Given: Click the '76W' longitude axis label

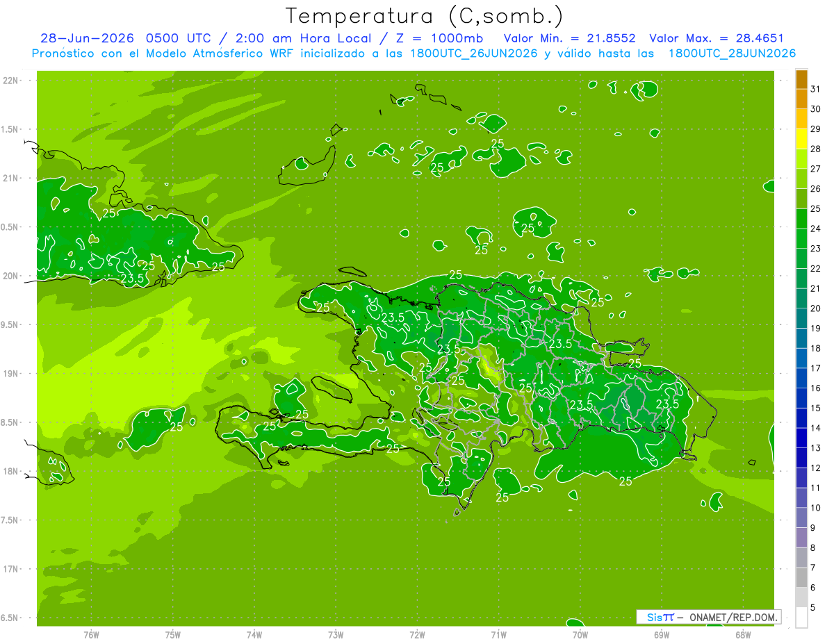Looking at the screenshot, I should click(91, 634).
